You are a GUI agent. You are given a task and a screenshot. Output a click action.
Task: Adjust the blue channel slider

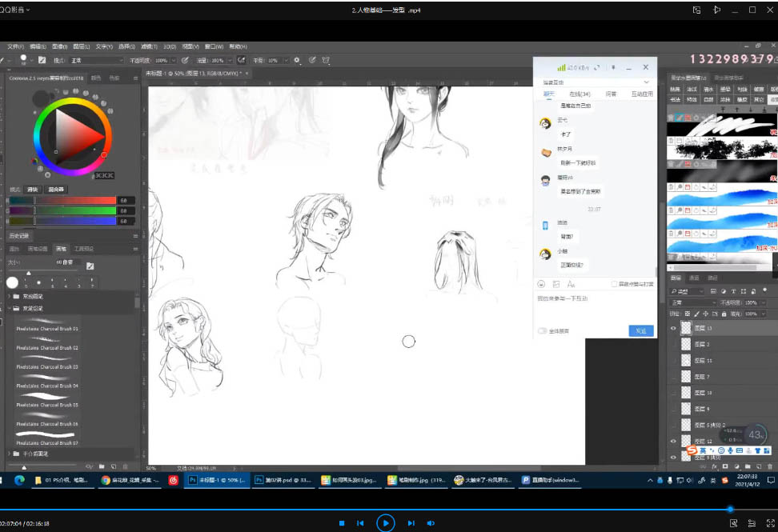point(62,221)
